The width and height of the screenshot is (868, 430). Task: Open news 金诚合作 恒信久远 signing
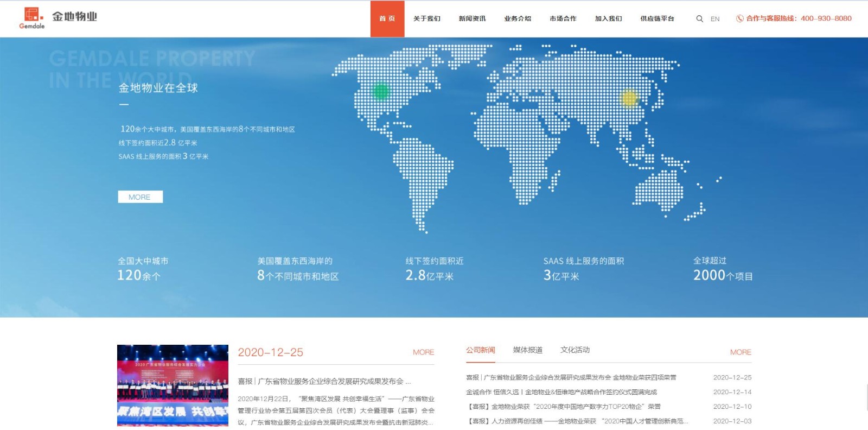click(x=561, y=392)
